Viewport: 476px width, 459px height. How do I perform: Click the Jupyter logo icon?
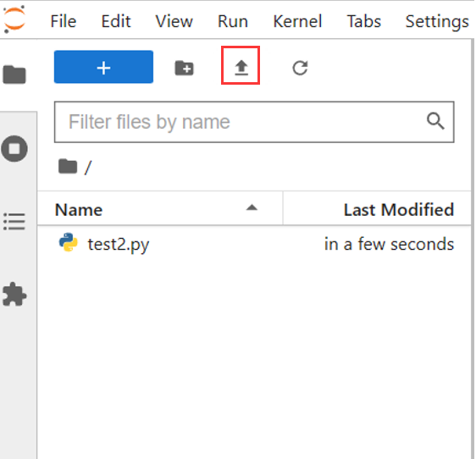(14, 20)
